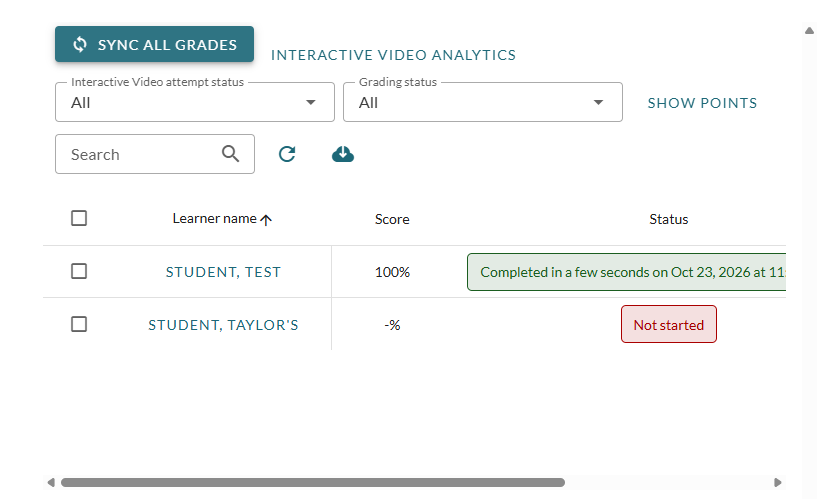Open learner Student, Taylor's link
The height and width of the screenshot is (499, 836).
pyautogui.click(x=223, y=325)
